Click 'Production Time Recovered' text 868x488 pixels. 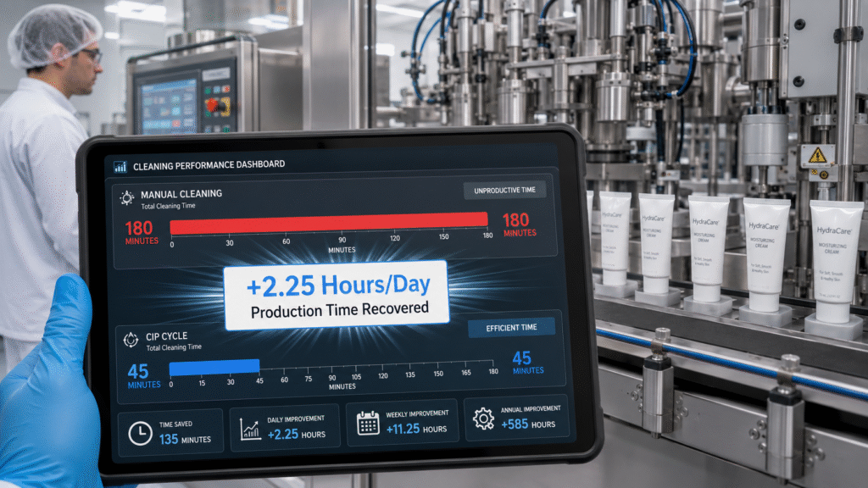click(339, 310)
